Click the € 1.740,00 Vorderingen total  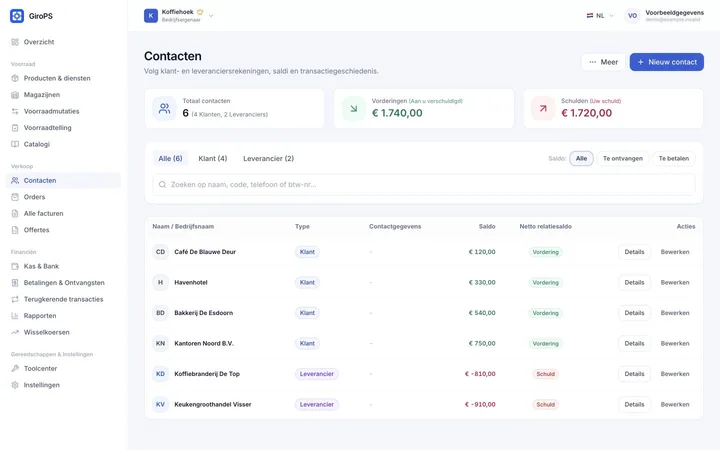pos(397,113)
